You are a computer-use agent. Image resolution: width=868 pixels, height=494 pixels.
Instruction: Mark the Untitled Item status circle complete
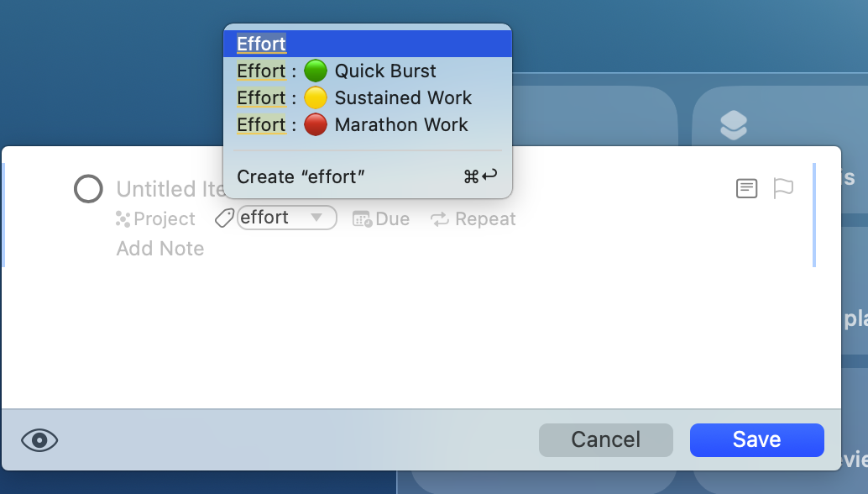[88, 189]
